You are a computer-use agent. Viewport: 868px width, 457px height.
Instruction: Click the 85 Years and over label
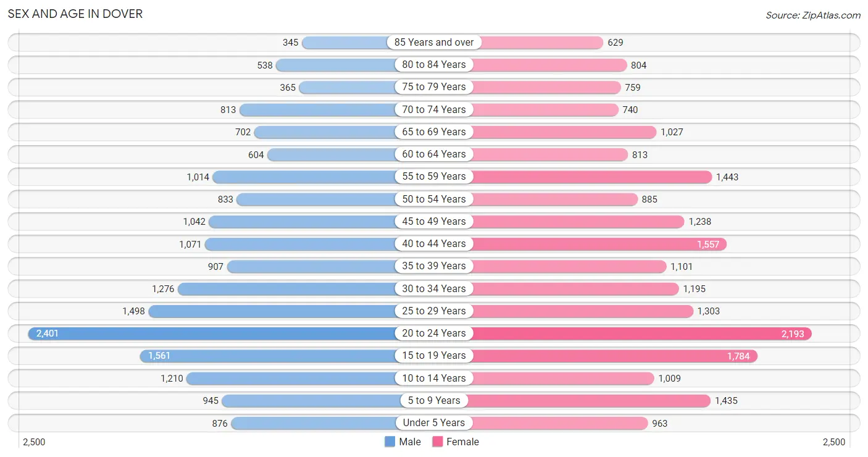click(434, 42)
